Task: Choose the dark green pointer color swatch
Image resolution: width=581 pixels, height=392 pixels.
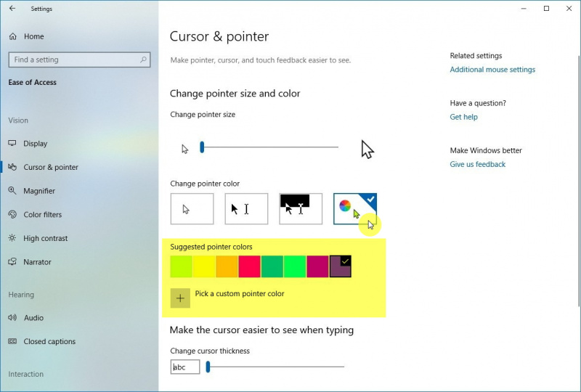Action: 272,266
